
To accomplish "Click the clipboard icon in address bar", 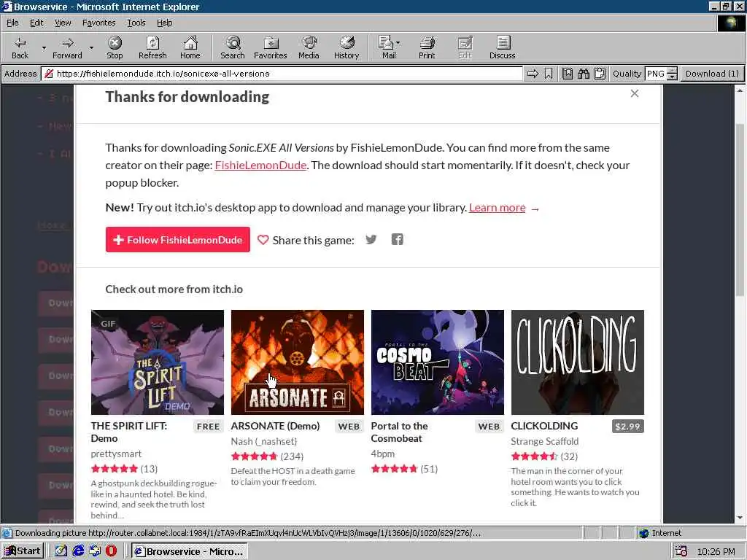I will click(600, 74).
